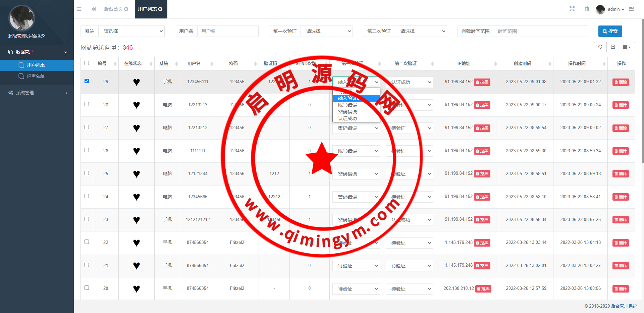Open the columns list dropdown button

pos(627,47)
